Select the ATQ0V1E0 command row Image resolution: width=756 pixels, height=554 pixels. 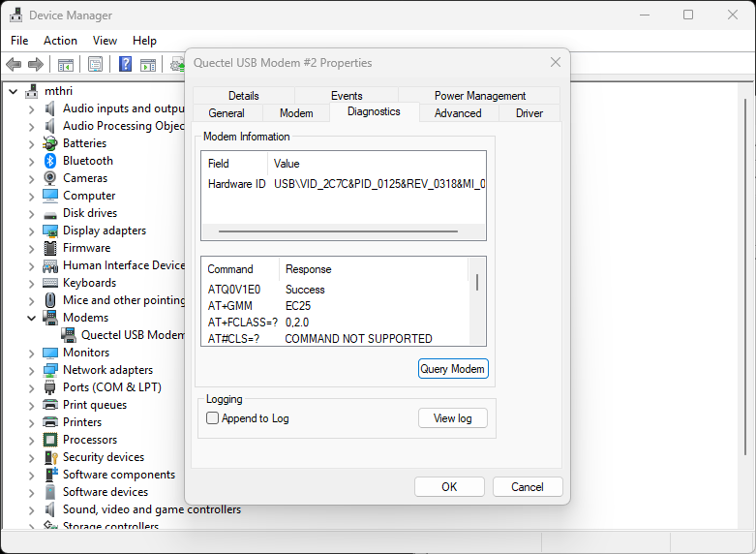tap(335, 290)
